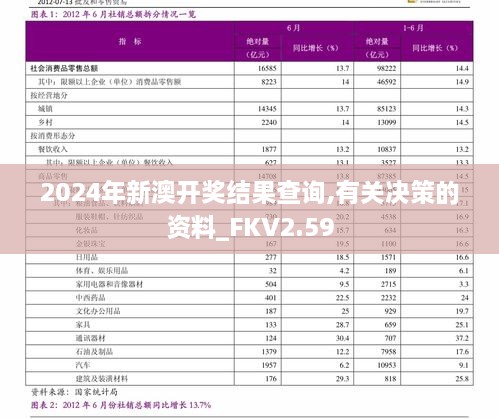The image size is (499, 419).
Task: Click '绝对量（亿元）' header under 6月
Action: [x=258, y=48]
